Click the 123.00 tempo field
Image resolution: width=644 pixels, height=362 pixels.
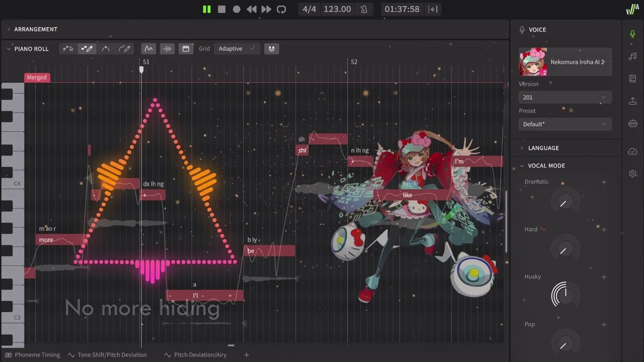337,9
